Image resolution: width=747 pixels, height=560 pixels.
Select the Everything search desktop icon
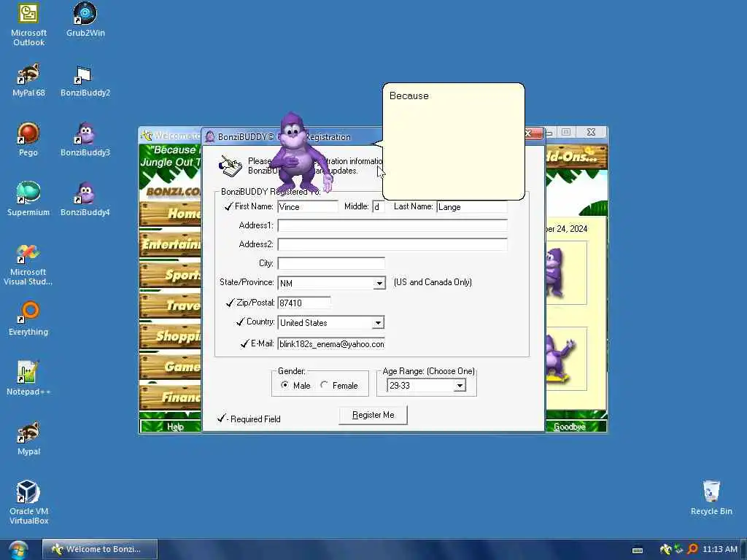click(28, 319)
